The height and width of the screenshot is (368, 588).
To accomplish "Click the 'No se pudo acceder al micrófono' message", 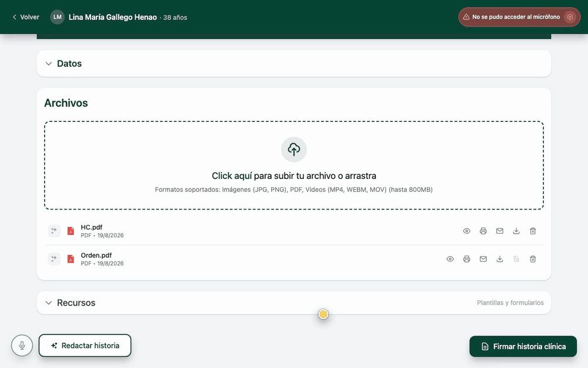I will [x=516, y=17].
